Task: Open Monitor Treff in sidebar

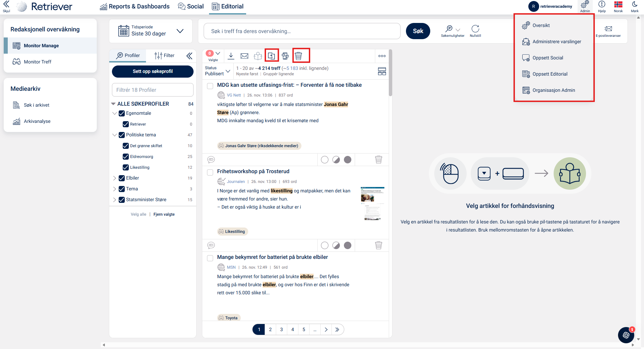Action: click(x=50, y=62)
